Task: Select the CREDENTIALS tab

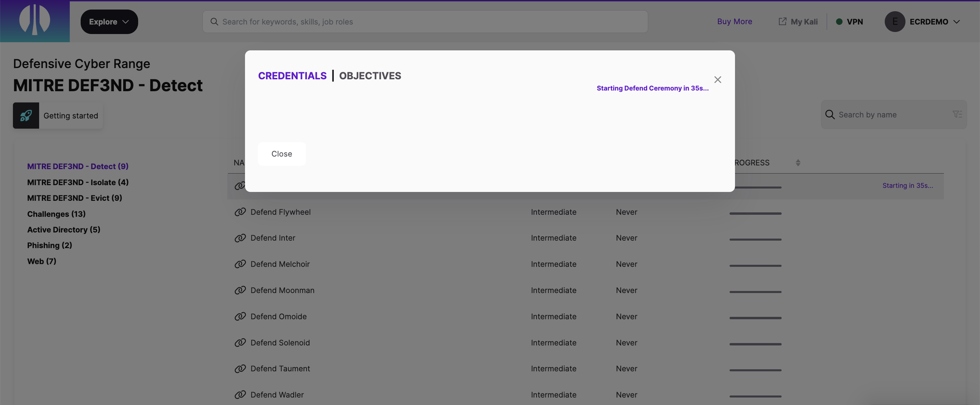Action: (292, 76)
